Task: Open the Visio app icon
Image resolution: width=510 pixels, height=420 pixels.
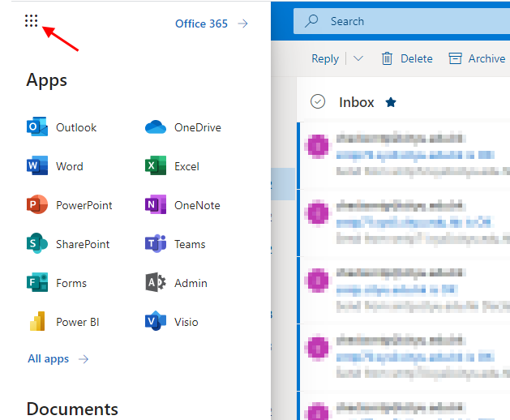Action: pyautogui.click(x=156, y=322)
